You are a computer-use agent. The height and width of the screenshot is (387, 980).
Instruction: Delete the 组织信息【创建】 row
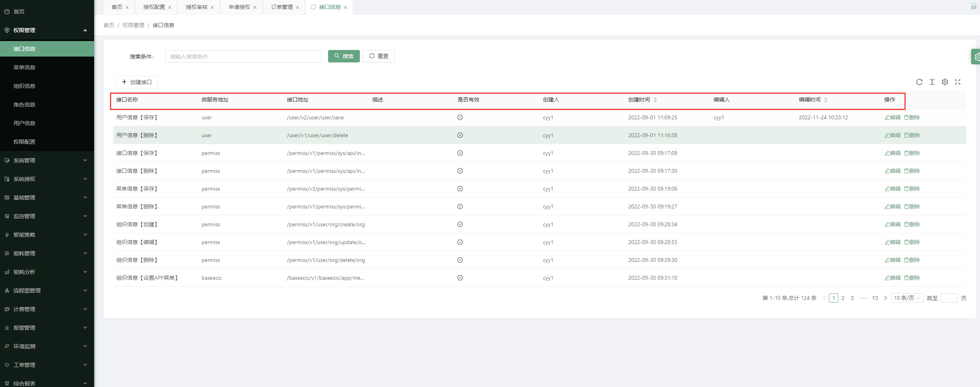pos(912,225)
